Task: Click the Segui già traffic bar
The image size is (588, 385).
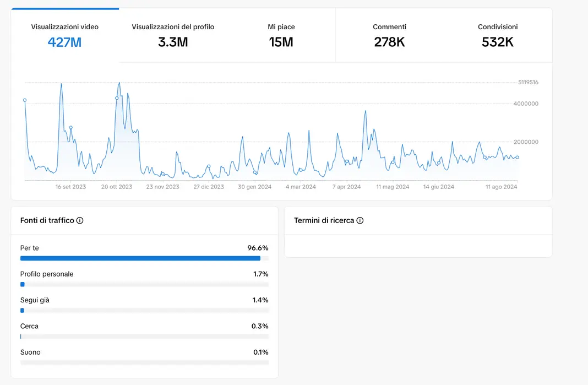Action: (144, 311)
